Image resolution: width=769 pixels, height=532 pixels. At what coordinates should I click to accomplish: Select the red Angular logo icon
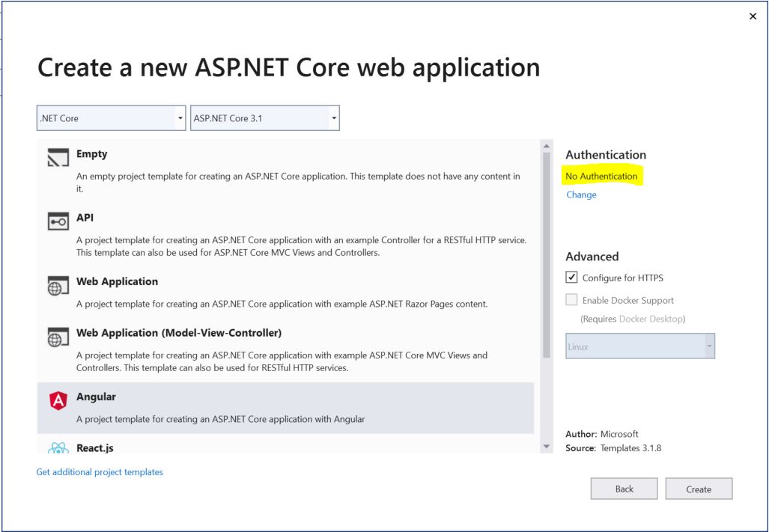point(58,401)
